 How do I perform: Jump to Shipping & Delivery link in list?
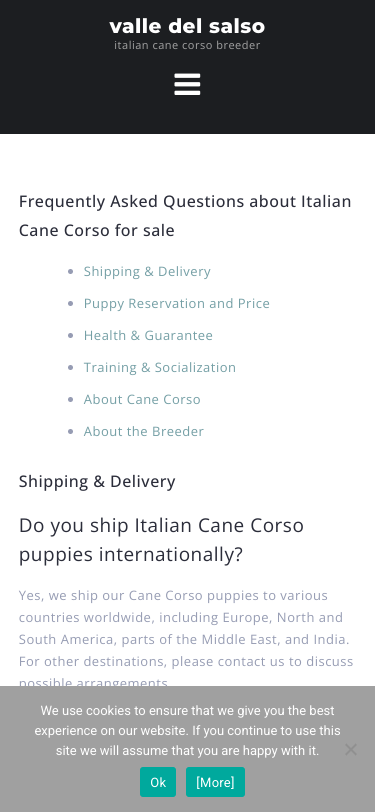(147, 271)
